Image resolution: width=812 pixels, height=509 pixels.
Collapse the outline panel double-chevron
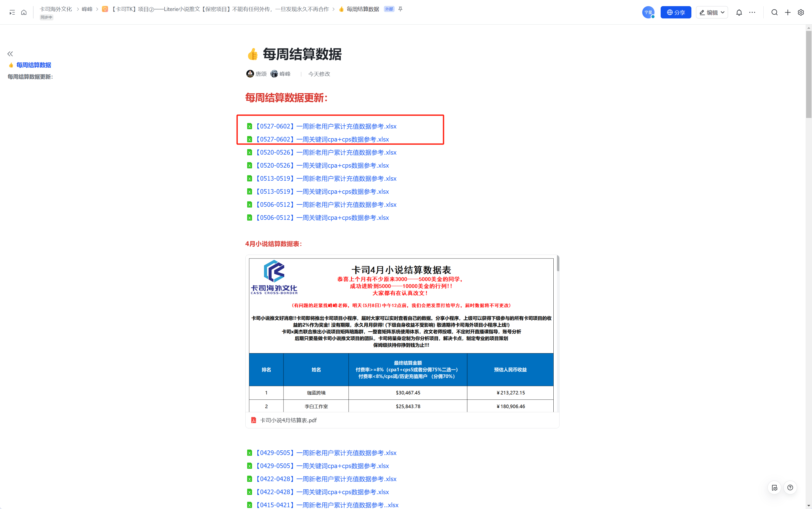10,54
